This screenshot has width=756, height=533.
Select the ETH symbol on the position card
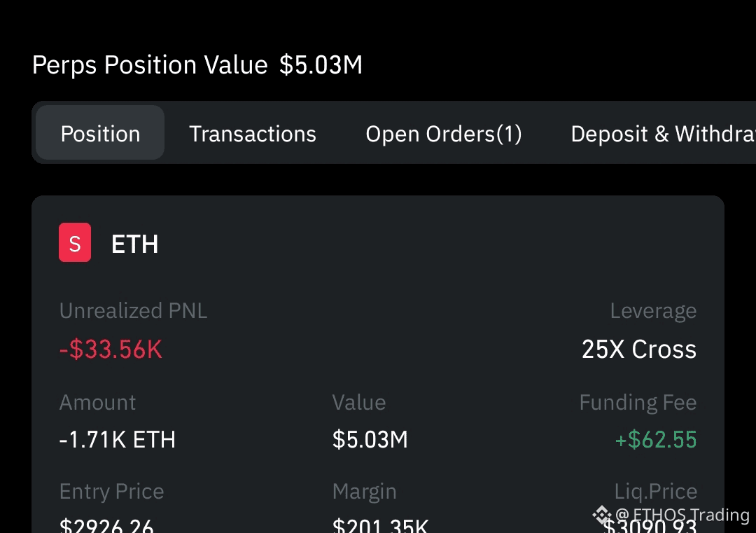pos(134,244)
